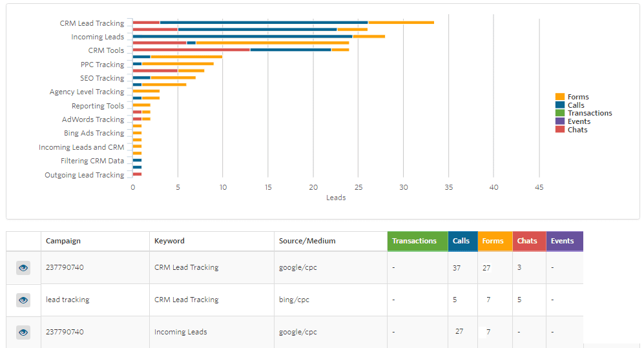Select Incoming Leads and CRM chart label
This screenshot has height=348, width=644.
[81, 147]
